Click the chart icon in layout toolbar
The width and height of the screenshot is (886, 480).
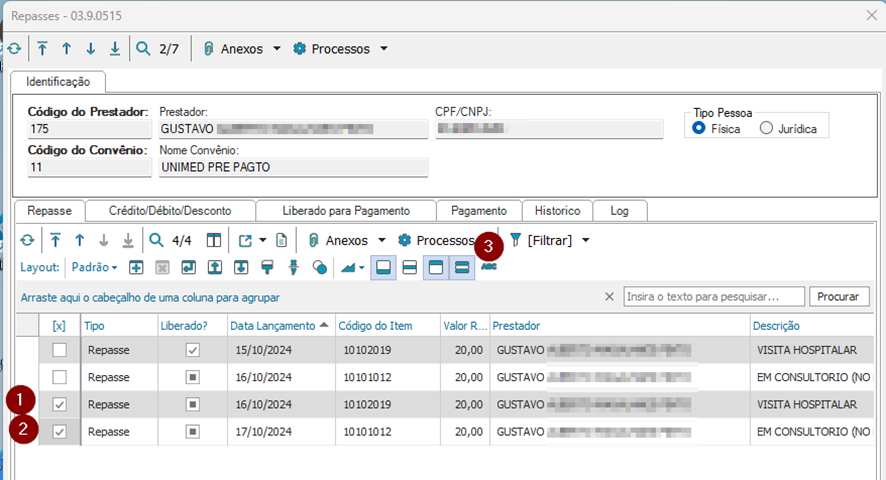click(348, 267)
